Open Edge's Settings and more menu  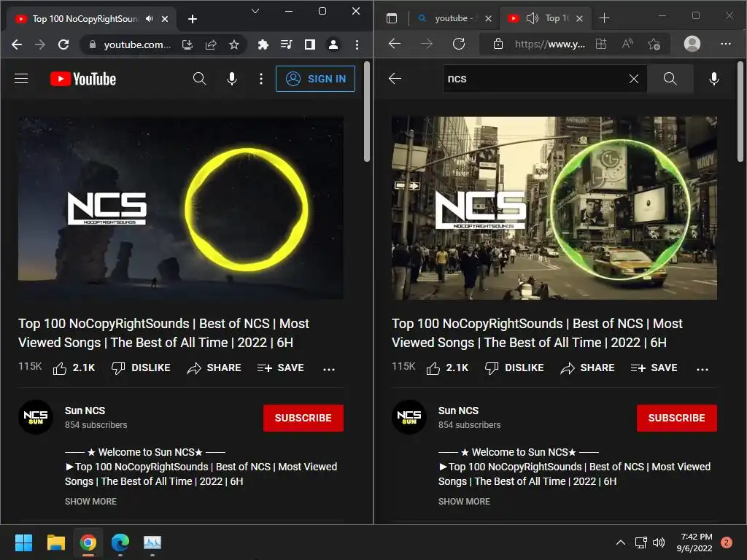(726, 44)
